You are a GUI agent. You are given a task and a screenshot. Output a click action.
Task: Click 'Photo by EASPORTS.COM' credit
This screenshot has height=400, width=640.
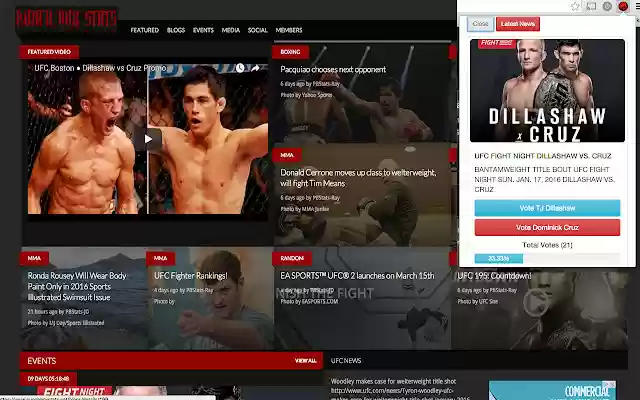tap(309, 302)
